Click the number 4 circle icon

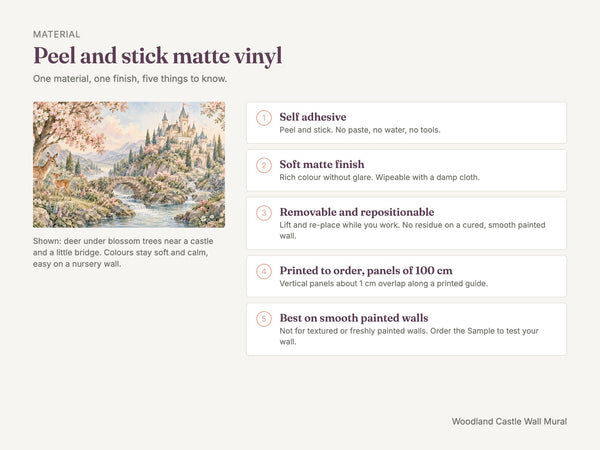(264, 271)
